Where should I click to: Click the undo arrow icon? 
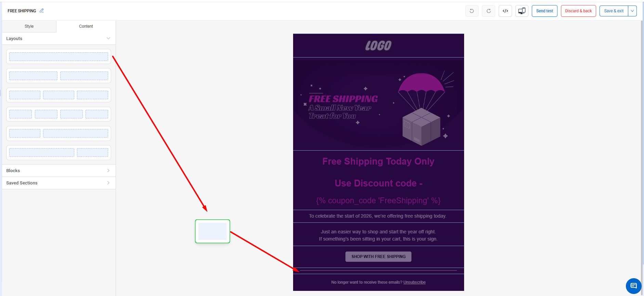pyautogui.click(x=472, y=11)
